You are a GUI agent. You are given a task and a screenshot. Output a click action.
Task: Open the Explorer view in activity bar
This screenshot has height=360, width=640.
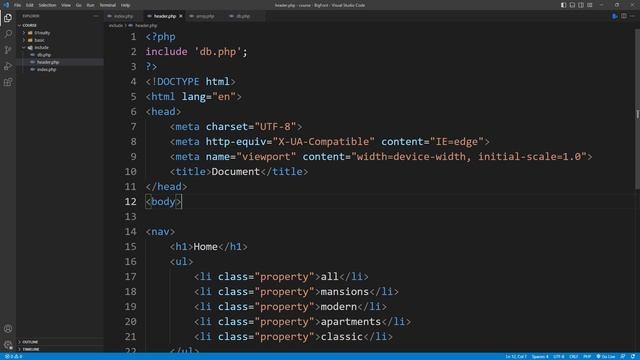8,18
